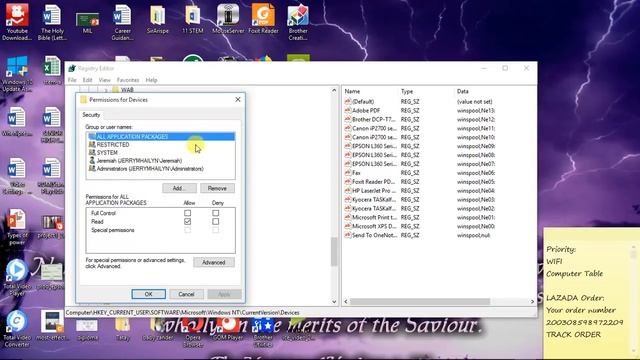
Task: Select the most-effect desktop file icon
Action: point(52,326)
